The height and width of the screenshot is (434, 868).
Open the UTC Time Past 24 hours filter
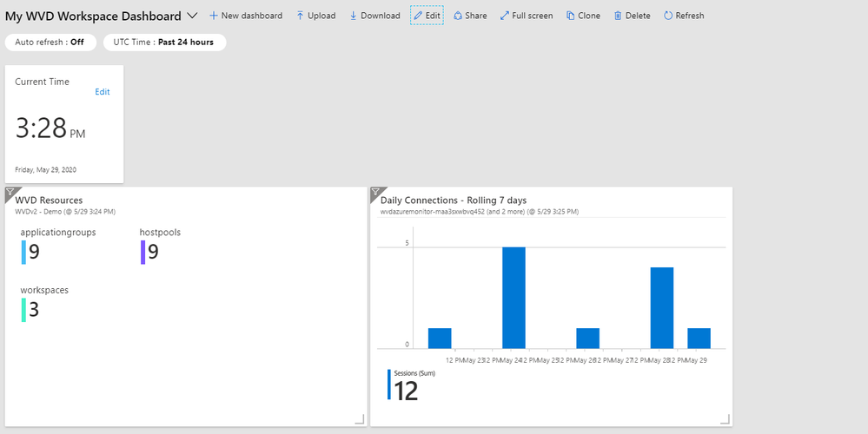tap(164, 43)
